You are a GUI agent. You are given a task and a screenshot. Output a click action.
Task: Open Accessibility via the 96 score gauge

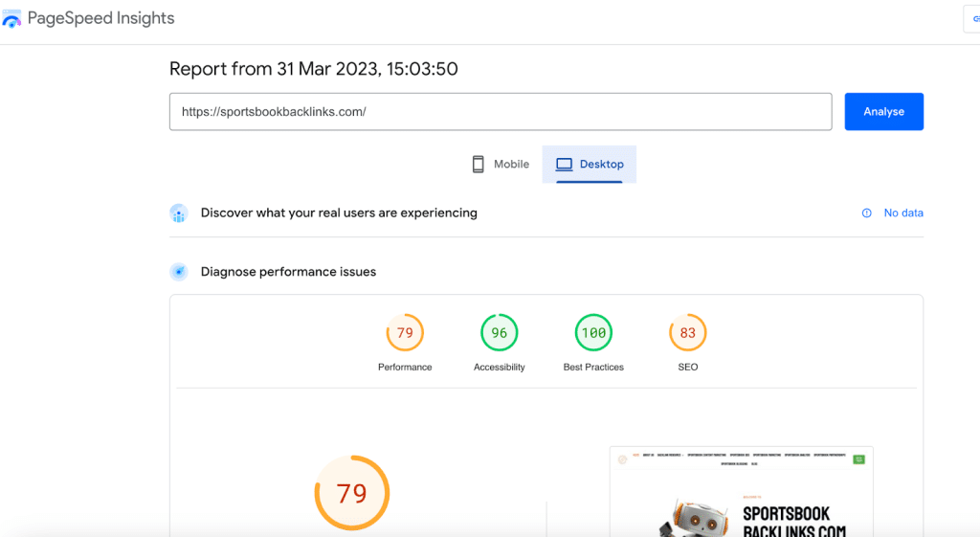coord(499,333)
